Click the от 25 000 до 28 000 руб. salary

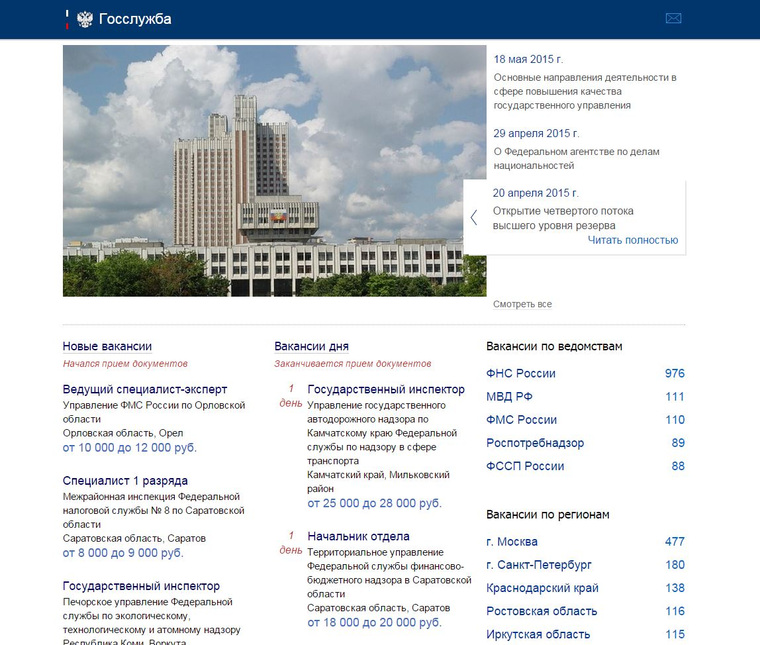[374, 503]
